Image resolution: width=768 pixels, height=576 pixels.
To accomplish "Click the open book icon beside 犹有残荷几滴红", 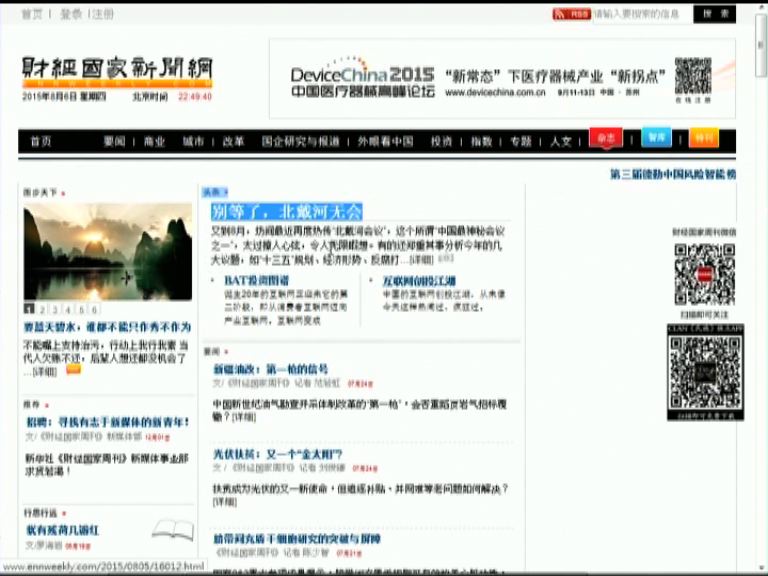I will pyautogui.click(x=171, y=532).
